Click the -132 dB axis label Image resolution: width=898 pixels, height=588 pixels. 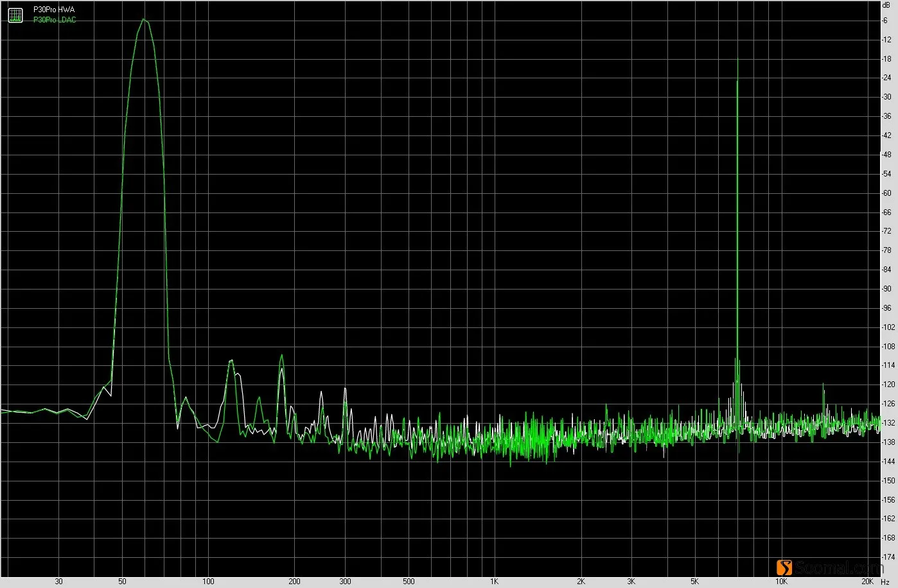(888, 423)
